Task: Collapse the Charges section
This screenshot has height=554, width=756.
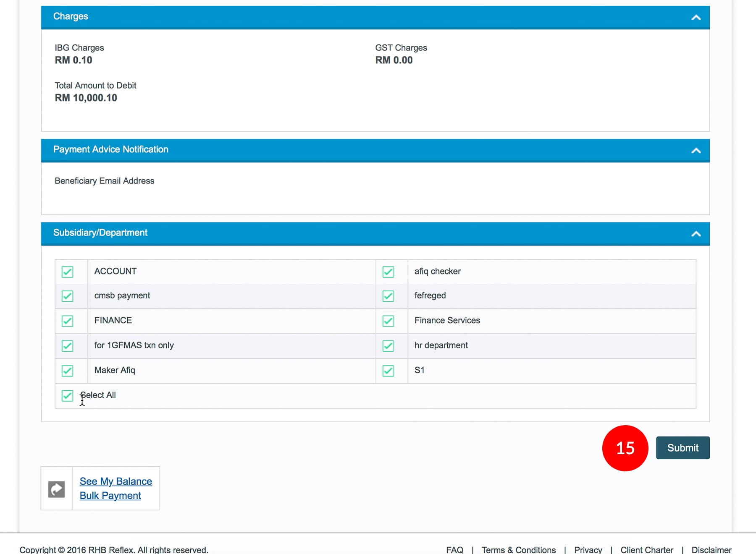Action: 696,17
